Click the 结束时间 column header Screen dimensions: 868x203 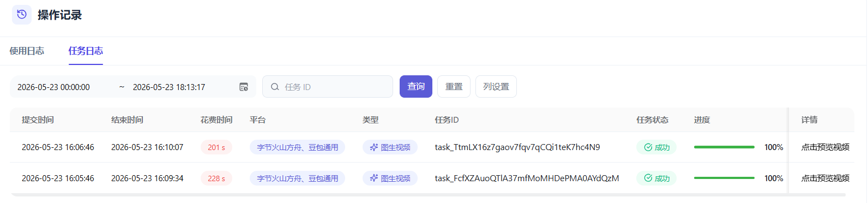[127, 120]
